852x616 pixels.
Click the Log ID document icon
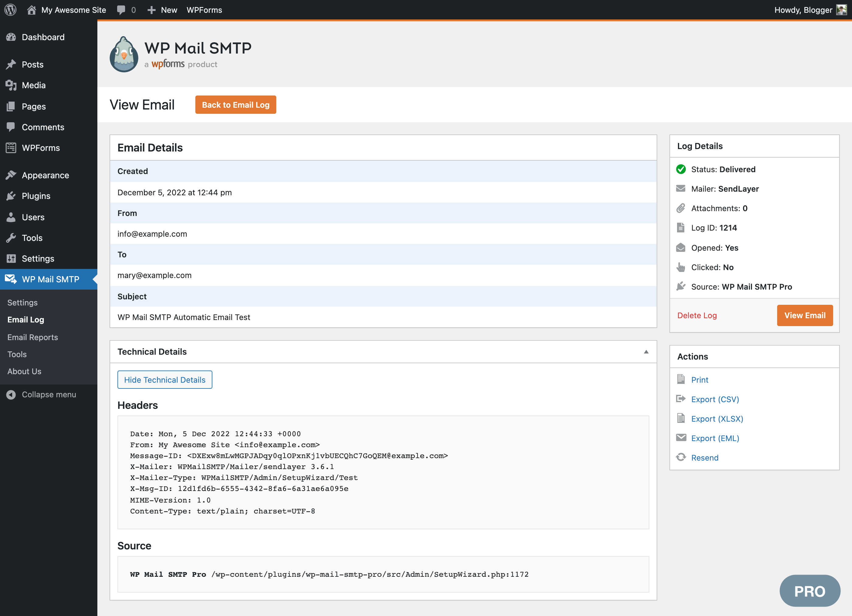[x=681, y=227]
